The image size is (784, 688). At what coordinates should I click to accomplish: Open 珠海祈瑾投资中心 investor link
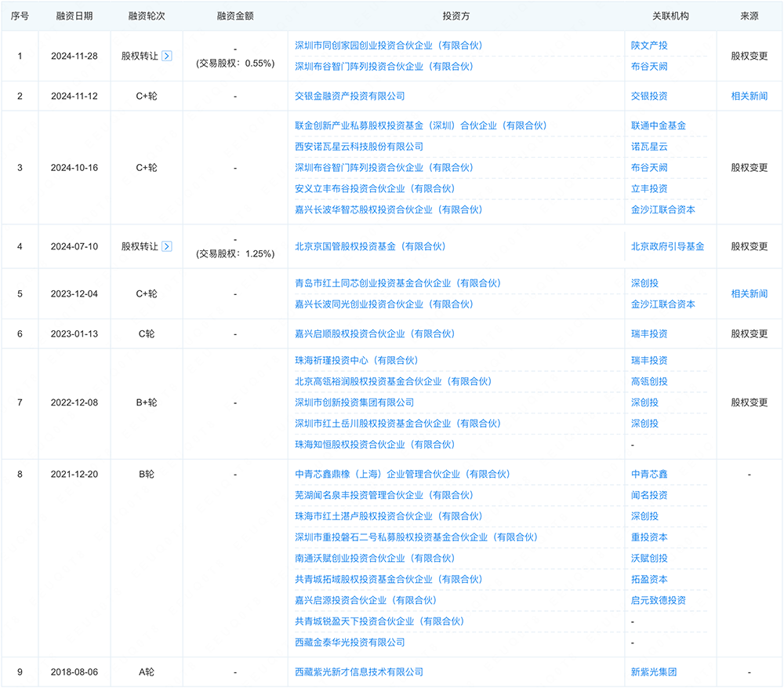[356, 361]
